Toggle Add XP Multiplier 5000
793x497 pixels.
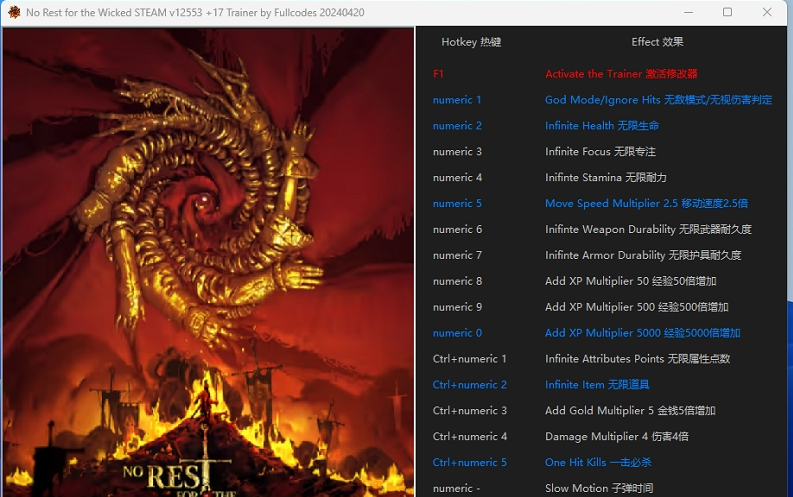[x=642, y=333]
